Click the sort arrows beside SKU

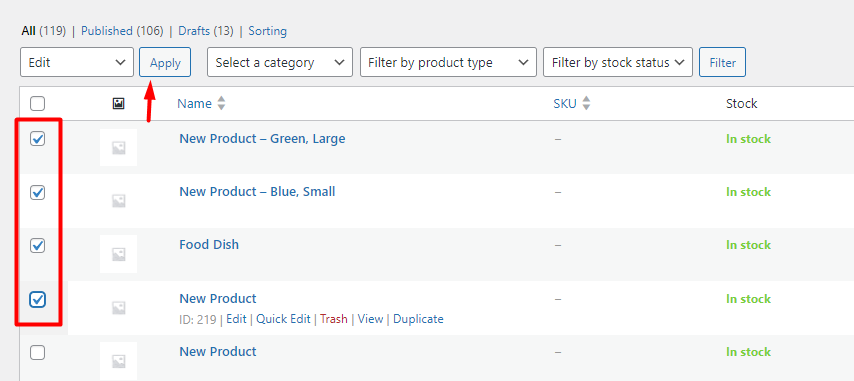[x=586, y=103]
